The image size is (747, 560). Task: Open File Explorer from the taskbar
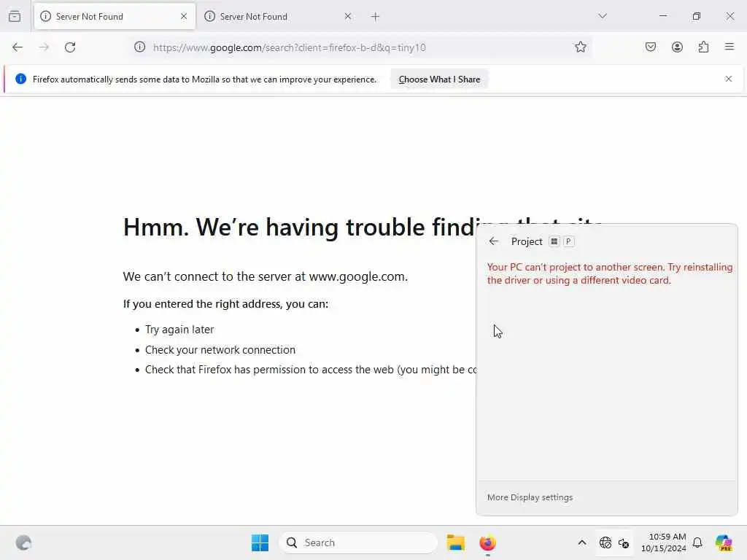pyautogui.click(x=455, y=542)
